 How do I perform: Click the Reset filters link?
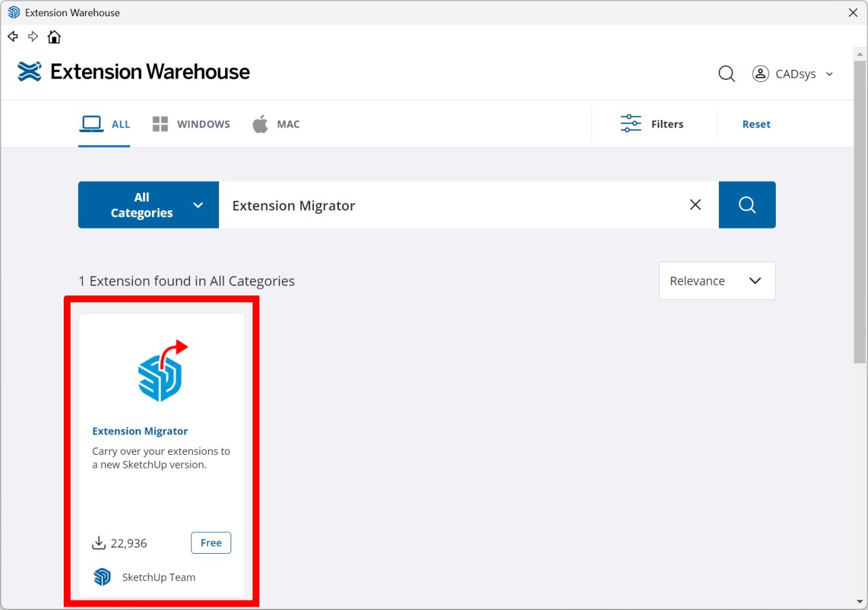(756, 124)
